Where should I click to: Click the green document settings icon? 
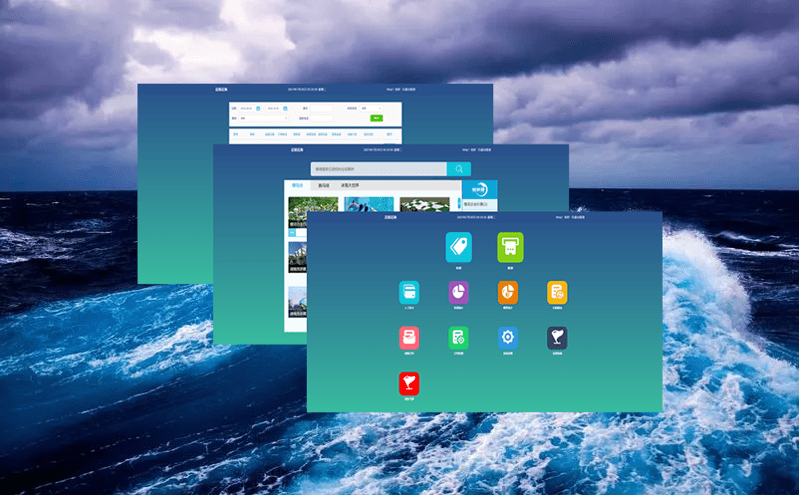pyautogui.click(x=458, y=338)
